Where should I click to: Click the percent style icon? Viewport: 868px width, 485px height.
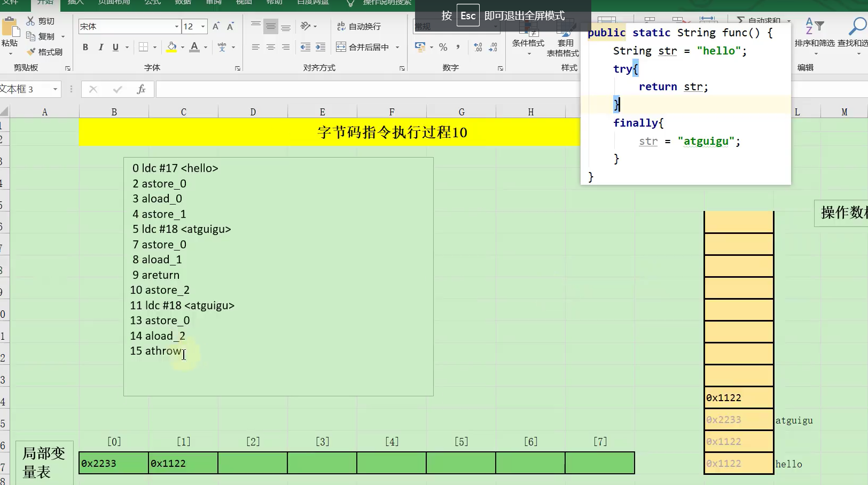click(x=443, y=48)
